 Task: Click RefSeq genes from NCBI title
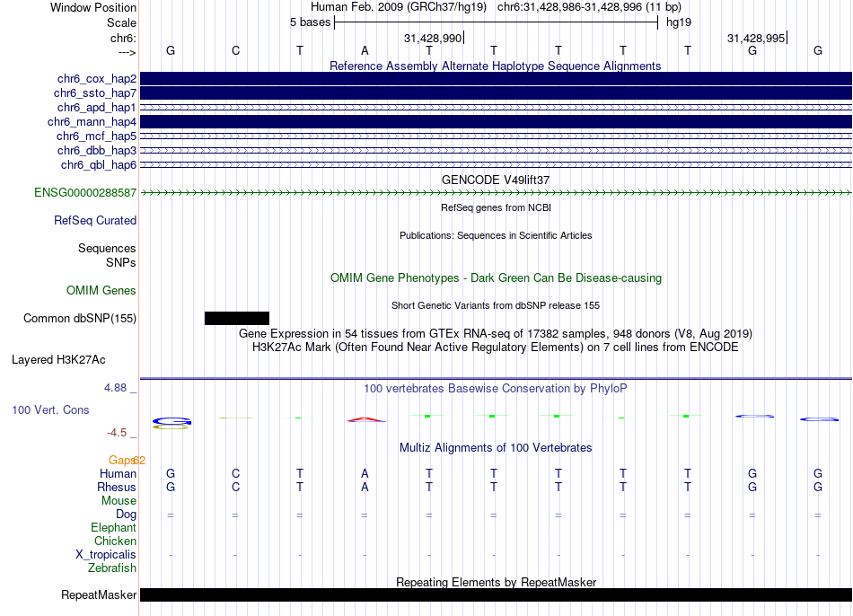(x=496, y=207)
